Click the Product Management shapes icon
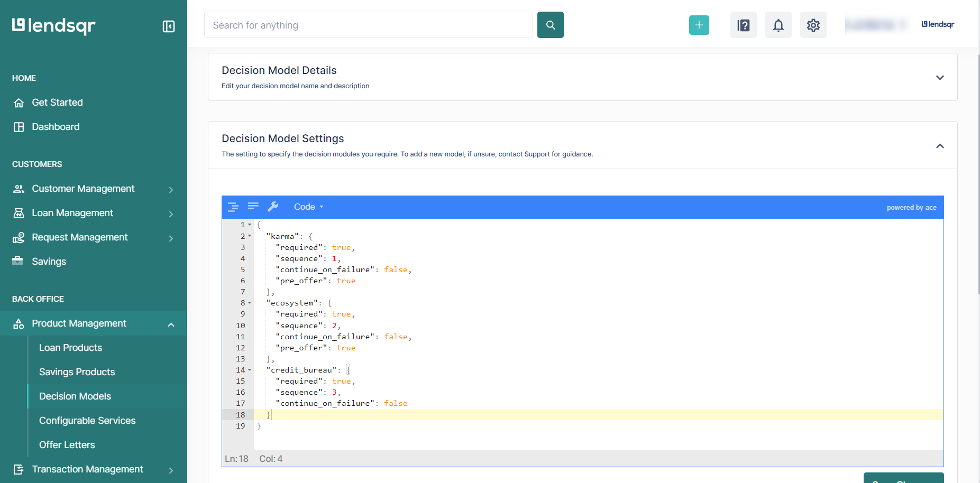This screenshot has width=980, height=483. point(19,323)
